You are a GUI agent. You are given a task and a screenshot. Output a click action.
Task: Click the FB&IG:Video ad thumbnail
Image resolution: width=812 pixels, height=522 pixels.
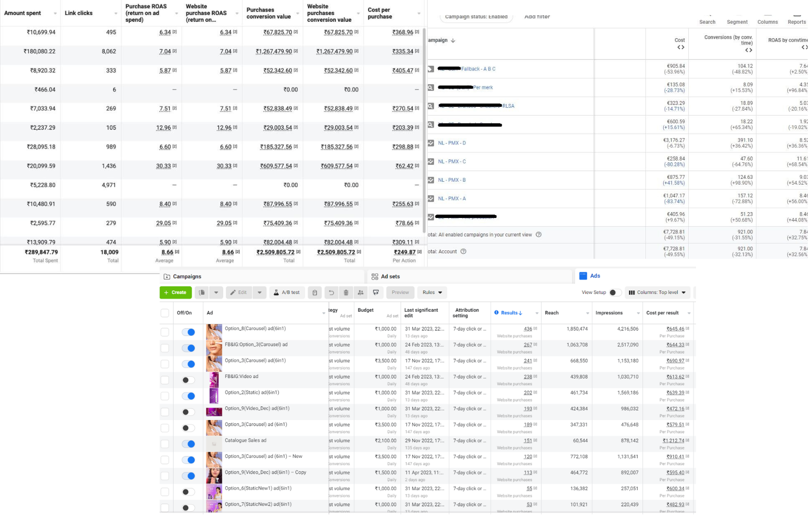(x=214, y=380)
